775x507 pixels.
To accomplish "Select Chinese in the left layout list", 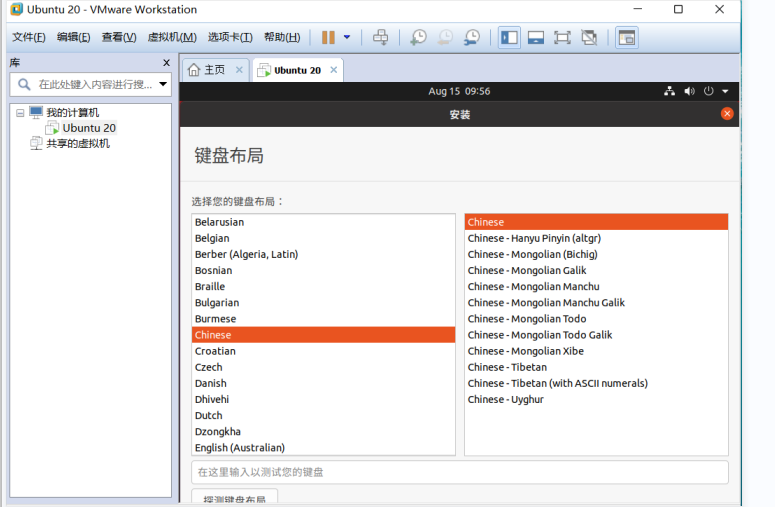I will point(323,335).
